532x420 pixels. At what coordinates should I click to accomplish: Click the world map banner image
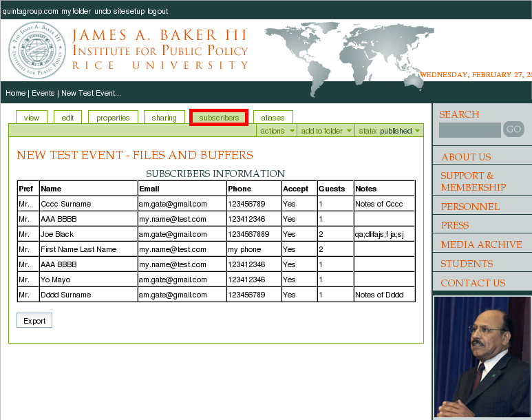point(349,59)
